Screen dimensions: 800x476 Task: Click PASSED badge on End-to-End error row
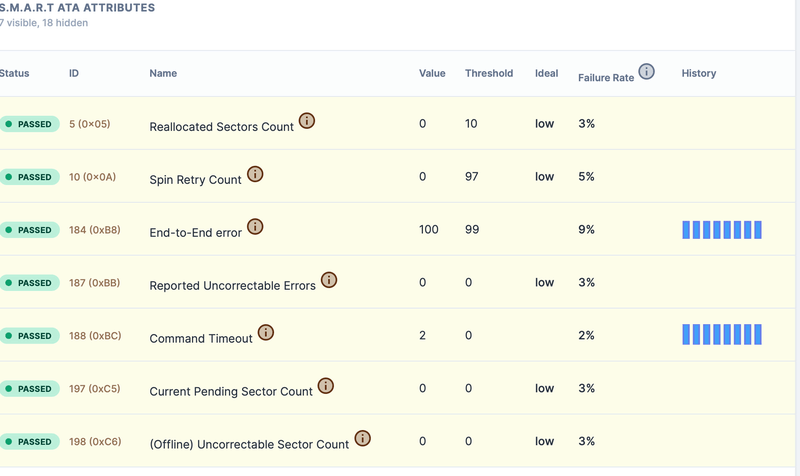coord(30,230)
